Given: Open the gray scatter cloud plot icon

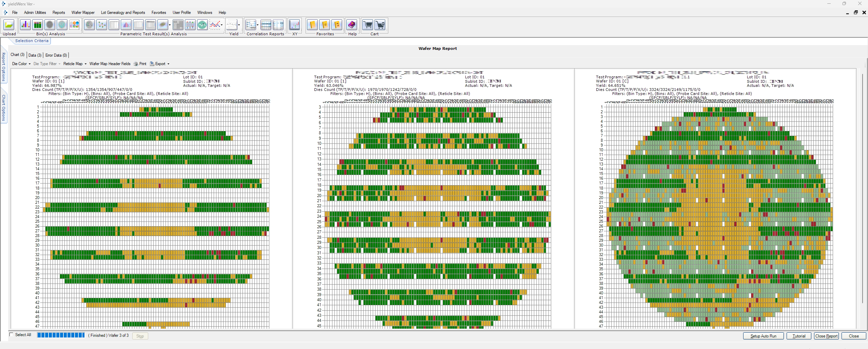Looking at the screenshot, I should pos(163,25).
